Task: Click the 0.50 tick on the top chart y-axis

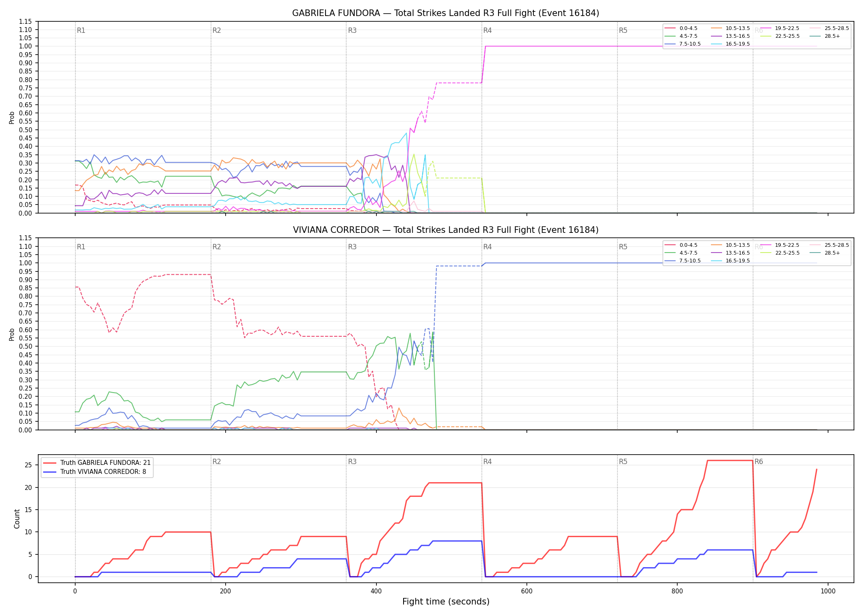Action: click(x=25, y=130)
